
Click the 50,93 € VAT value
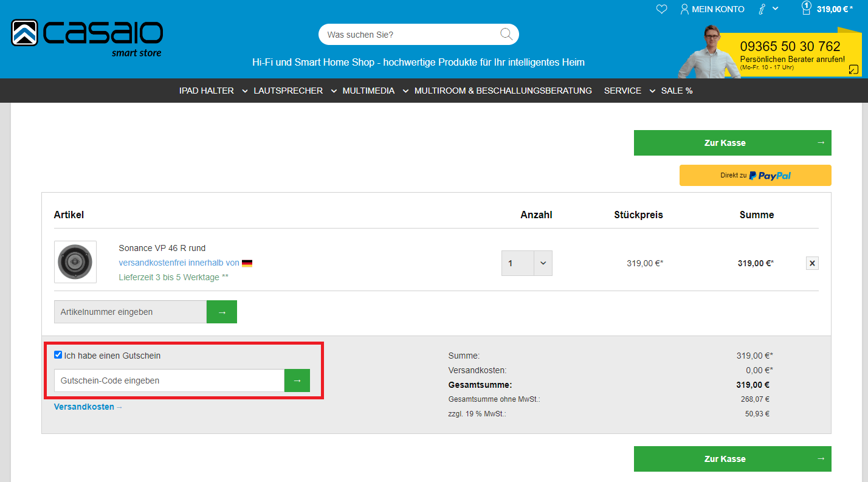point(757,414)
